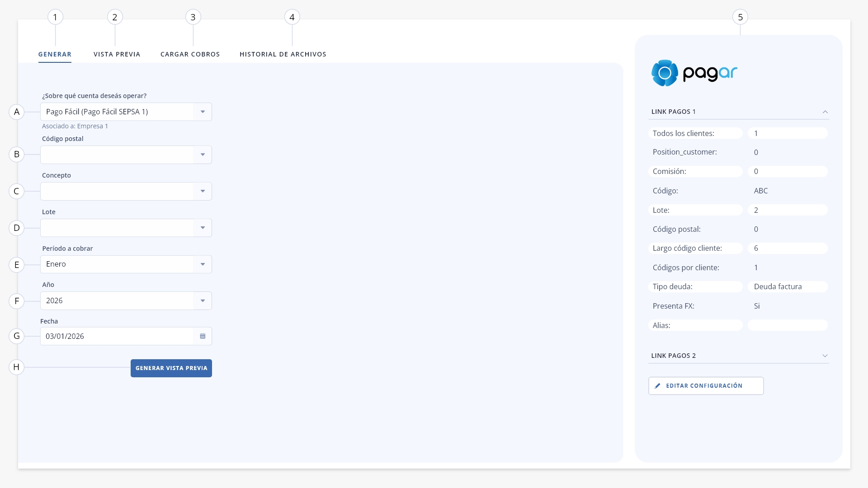Open the Historial de Archivos tab
Viewport: 868px width, 488px height.
pos(283,54)
